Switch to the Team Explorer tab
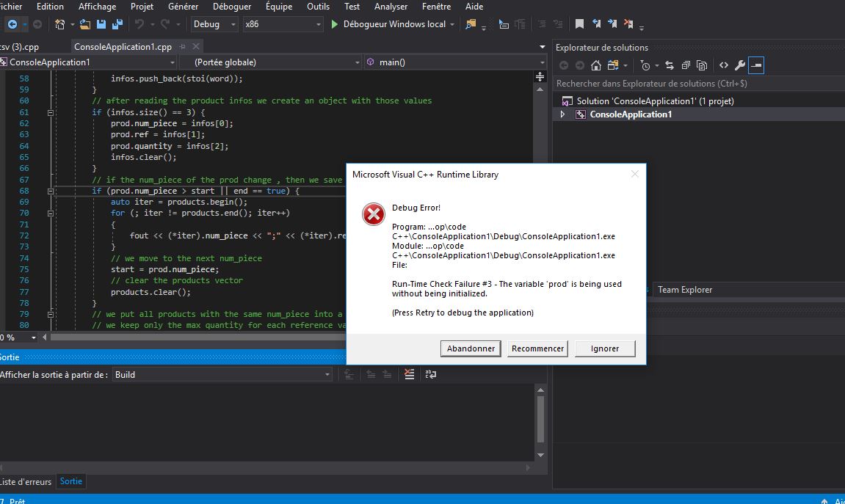 pyautogui.click(x=684, y=290)
